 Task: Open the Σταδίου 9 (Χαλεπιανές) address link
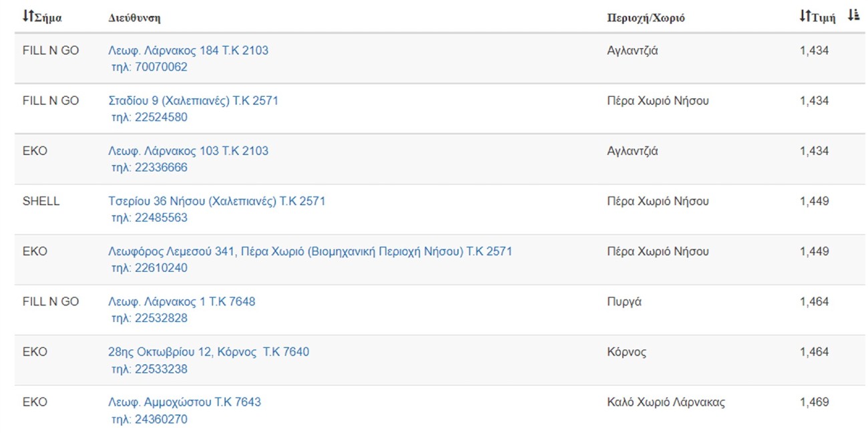tap(193, 101)
